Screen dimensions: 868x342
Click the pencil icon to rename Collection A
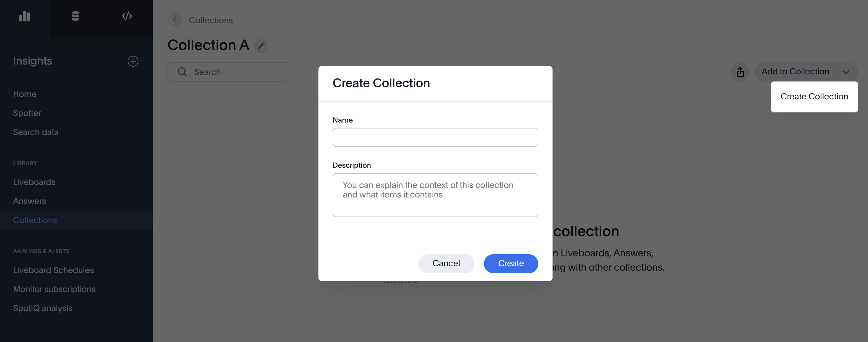pos(261,46)
